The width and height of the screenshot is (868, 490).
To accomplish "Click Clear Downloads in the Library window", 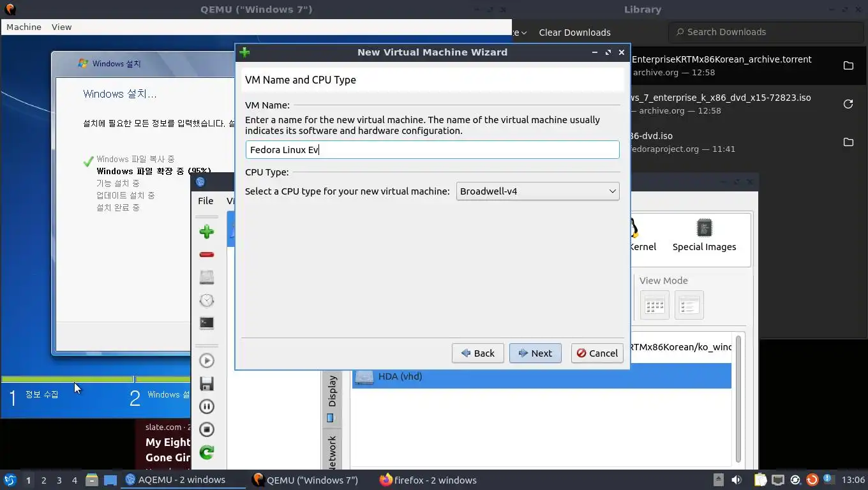I will (574, 33).
